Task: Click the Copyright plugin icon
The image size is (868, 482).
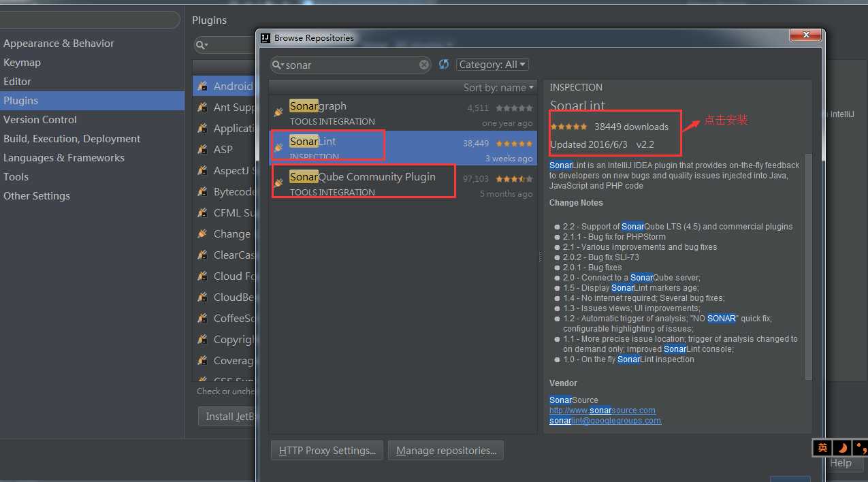Action: pyautogui.click(x=202, y=339)
